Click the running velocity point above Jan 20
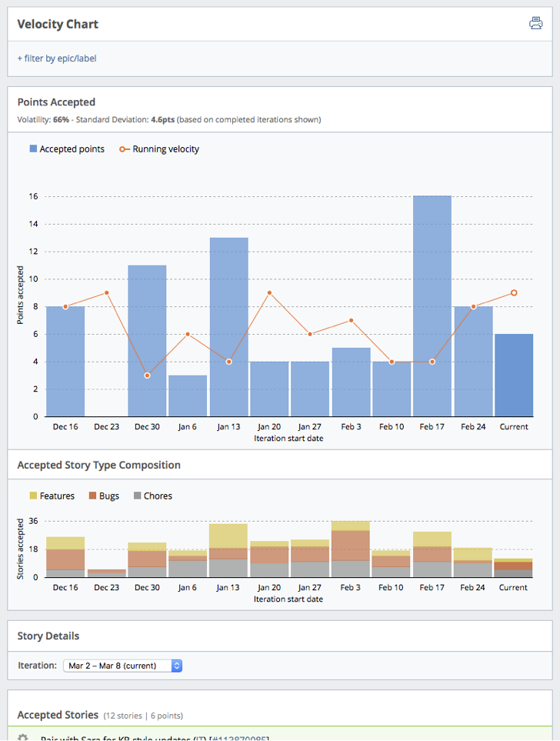This screenshot has height=741, width=560. coord(269,292)
